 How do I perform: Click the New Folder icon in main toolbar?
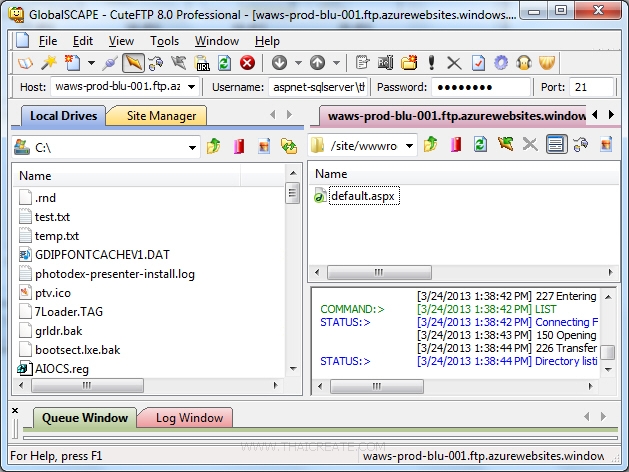[x=409, y=63]
